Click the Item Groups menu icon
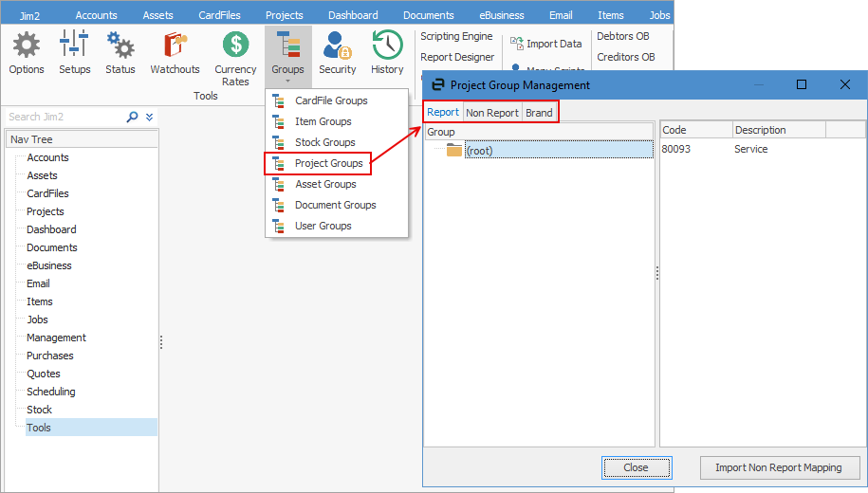This screenshot has height=493, width=868. [x=279, y=121]
